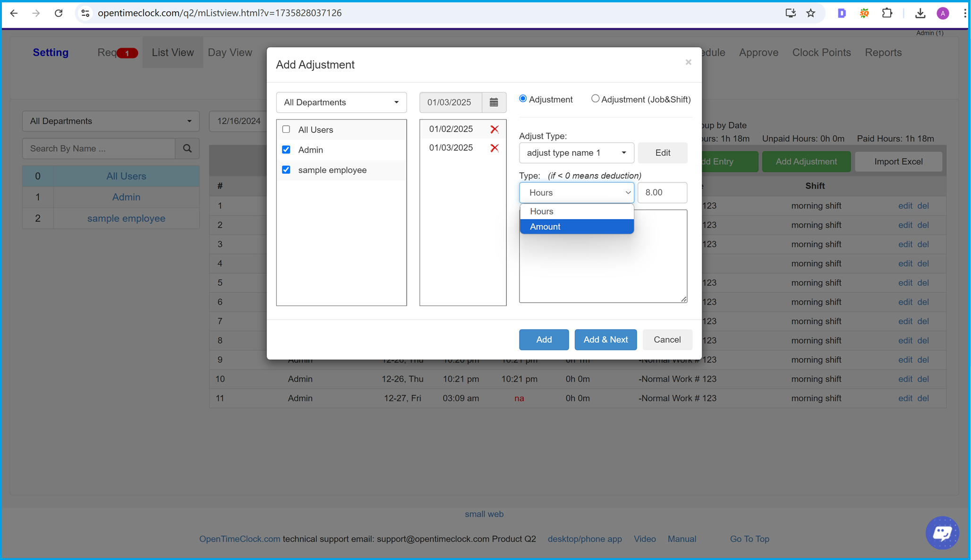The image size is (971, 560).
Task: Click the install app icon in address bar
Action: pyautogui.click(x=791, y=13)
